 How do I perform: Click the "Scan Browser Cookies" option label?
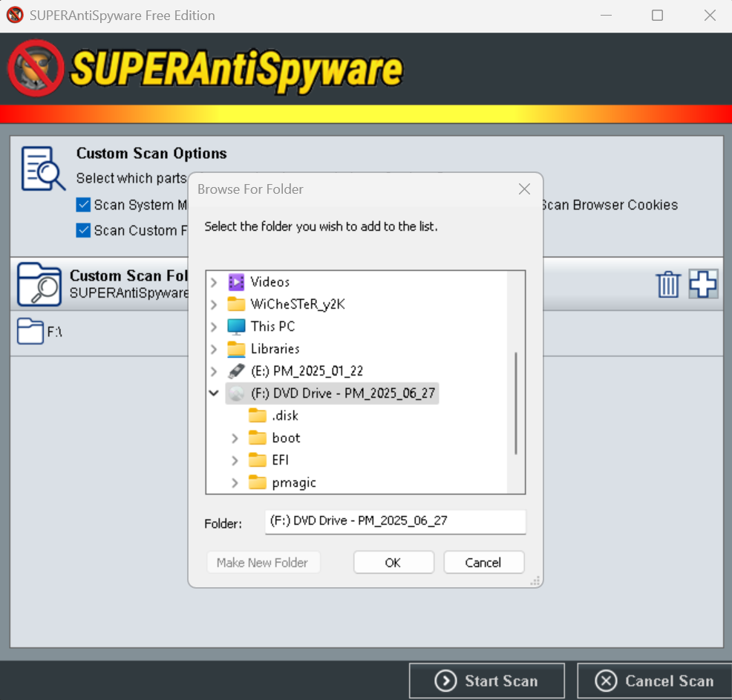[610, 205]
